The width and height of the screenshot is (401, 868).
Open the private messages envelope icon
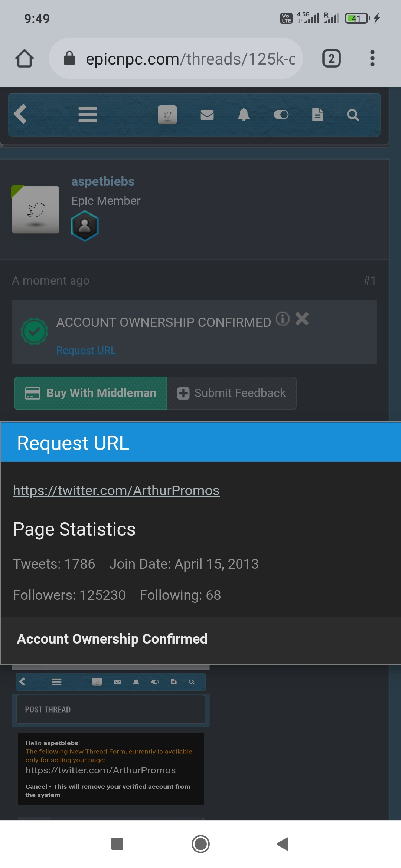click(207, 115)
